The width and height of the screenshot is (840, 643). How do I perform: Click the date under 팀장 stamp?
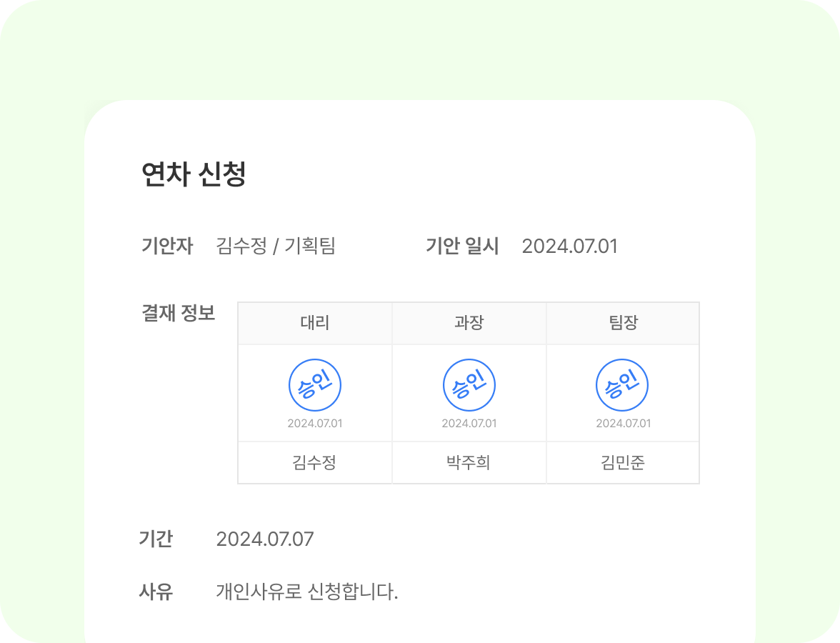pyautogui.click(x=624, y=423)
